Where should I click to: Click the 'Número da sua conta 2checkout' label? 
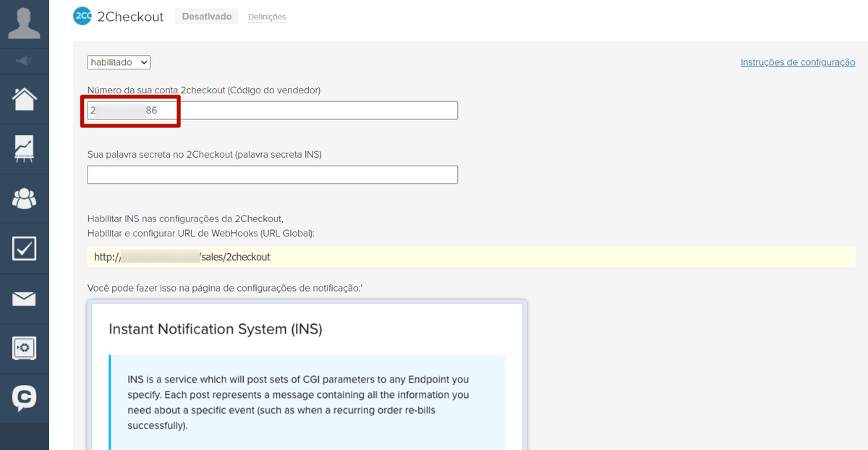pyautogui.click(x=204, y=90)
